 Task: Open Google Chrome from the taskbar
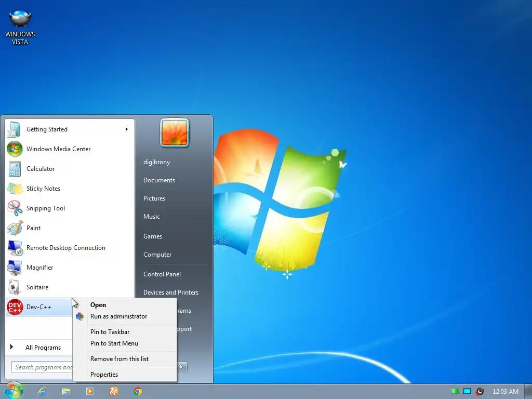pos(138,391)
